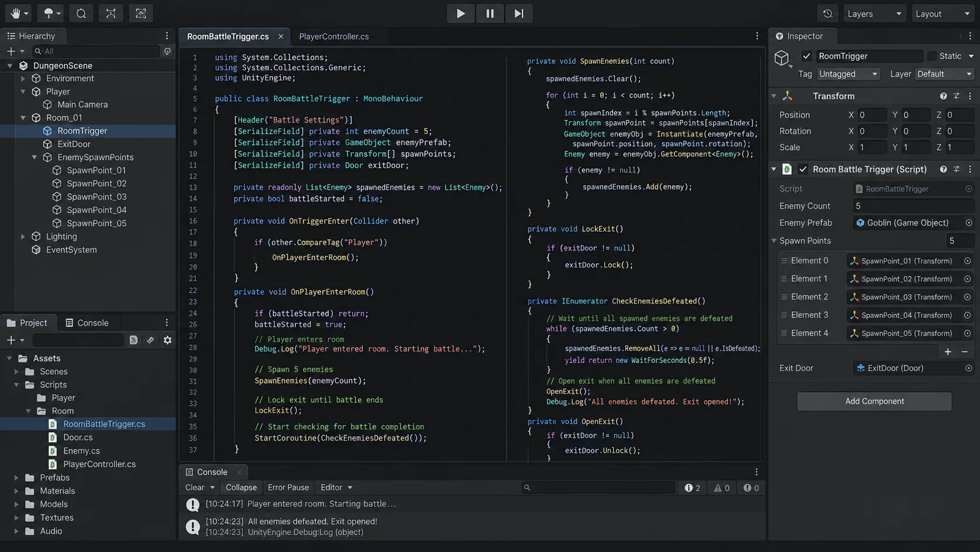Open the Enemy Prefab object picker
Screen dimensions: 980x552
click(x=969, y=223)
